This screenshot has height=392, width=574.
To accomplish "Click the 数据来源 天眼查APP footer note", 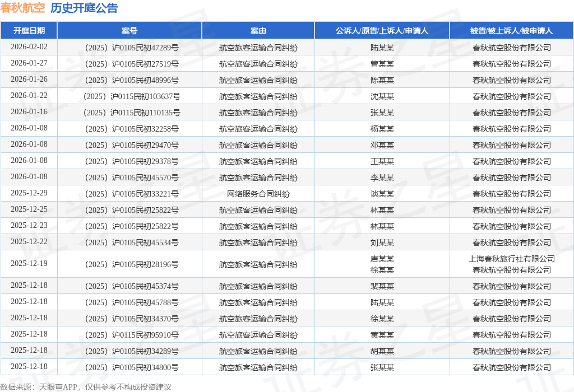I will pyautogui.click(x=86, y=387).
